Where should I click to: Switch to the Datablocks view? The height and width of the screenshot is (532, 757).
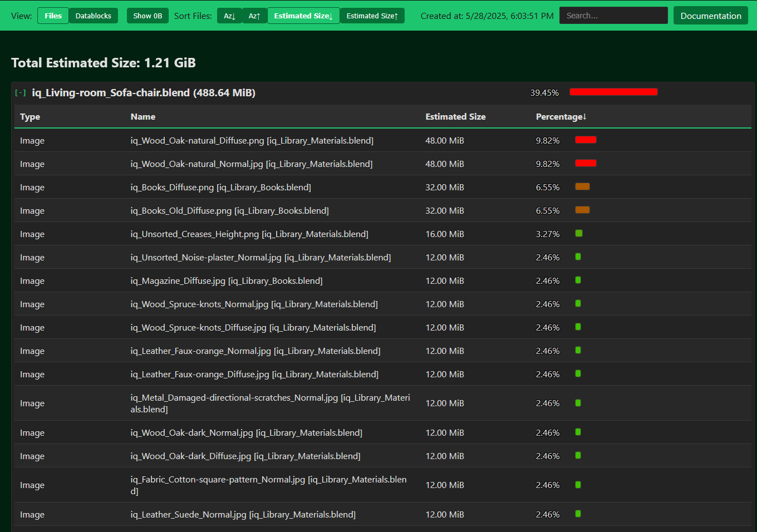[x=93, y=16]
